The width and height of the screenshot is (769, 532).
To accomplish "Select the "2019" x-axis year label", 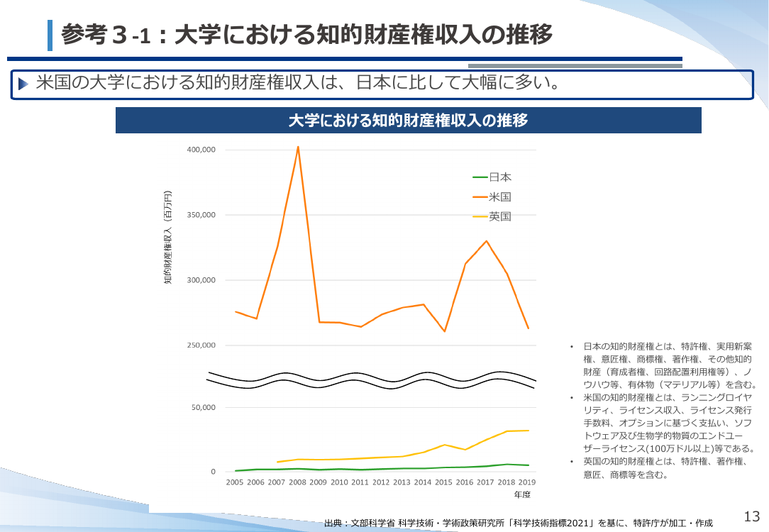I will pos(526,482).
